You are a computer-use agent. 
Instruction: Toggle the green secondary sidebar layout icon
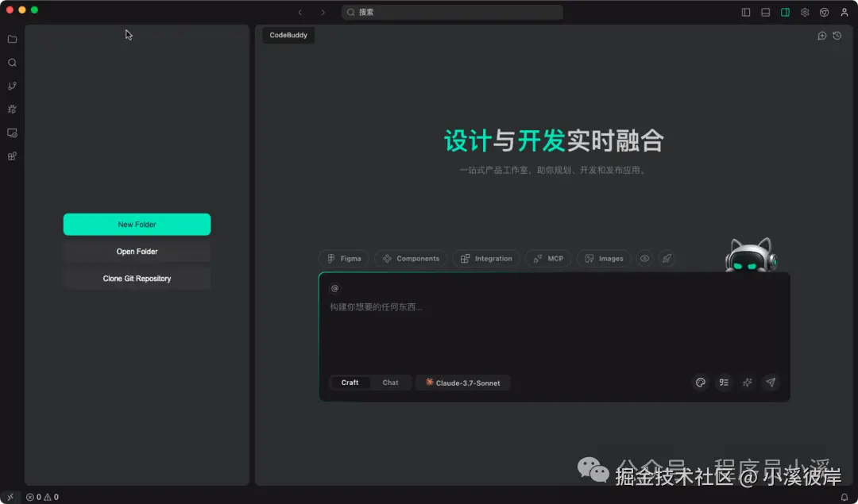785,12
